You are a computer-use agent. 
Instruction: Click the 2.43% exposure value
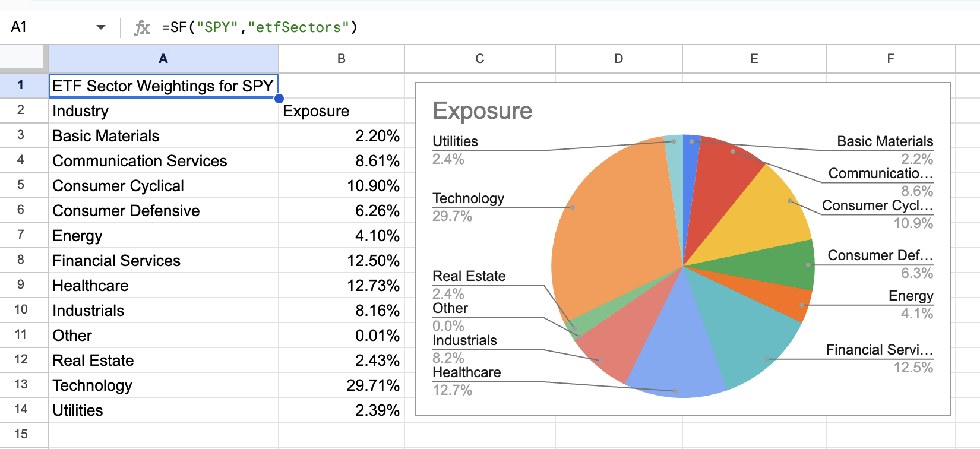click(x=342, y=361)
